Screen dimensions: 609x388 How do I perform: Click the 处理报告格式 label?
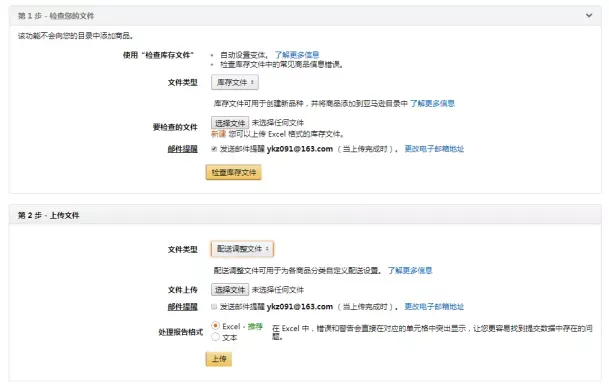[x=181, y=332]
